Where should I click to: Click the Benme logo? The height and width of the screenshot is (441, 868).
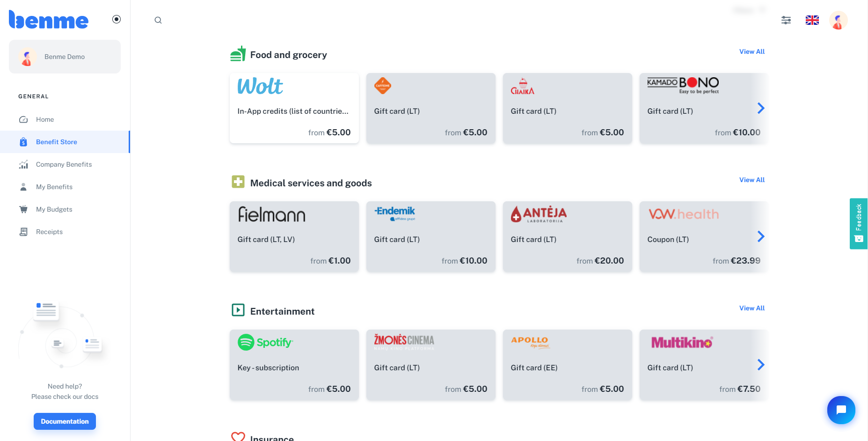(x=49, y=20)
